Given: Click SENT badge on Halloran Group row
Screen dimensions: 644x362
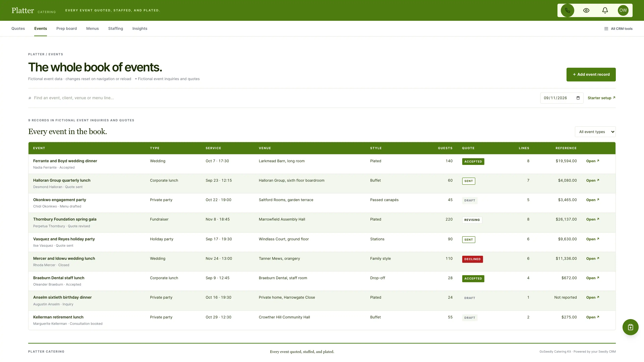Looking at the screenshot, I should pos(469,181).
